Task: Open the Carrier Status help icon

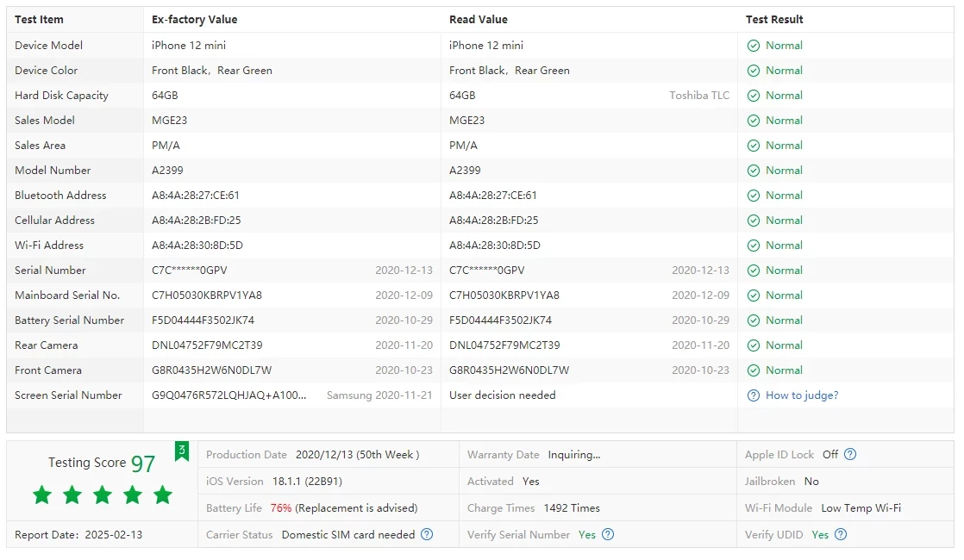Action: click(x=427, y=534)
